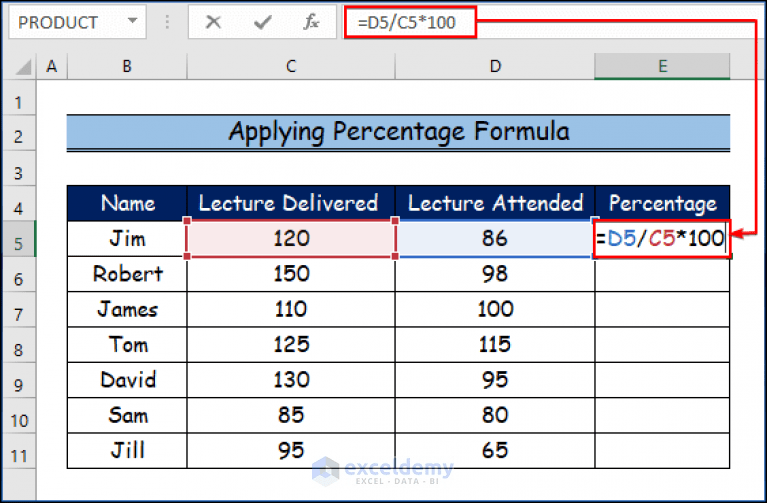Select the cell containing Robert
767x503 pixels.
point(127,274)
